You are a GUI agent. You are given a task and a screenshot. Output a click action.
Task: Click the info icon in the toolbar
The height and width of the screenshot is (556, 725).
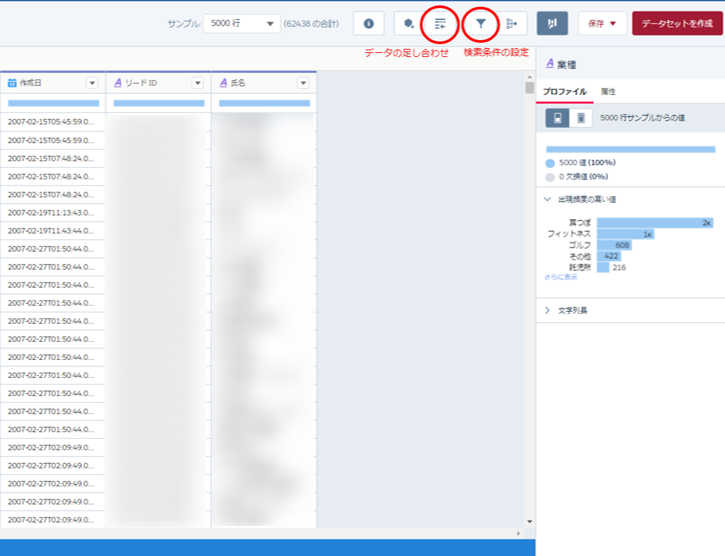tap(369, 23)
